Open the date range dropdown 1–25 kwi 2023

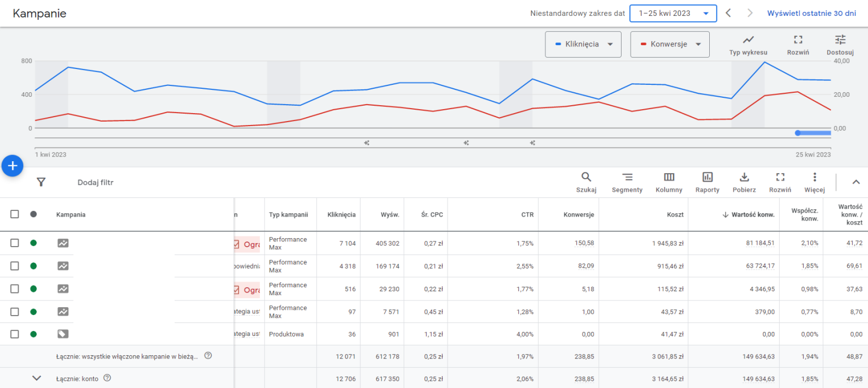tap(672, 13)
